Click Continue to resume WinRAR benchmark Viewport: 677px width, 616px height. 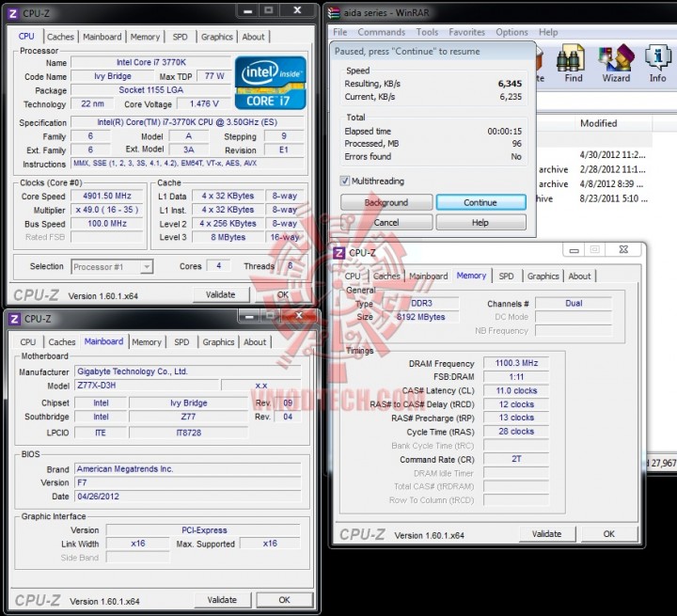tap(480, 202)
